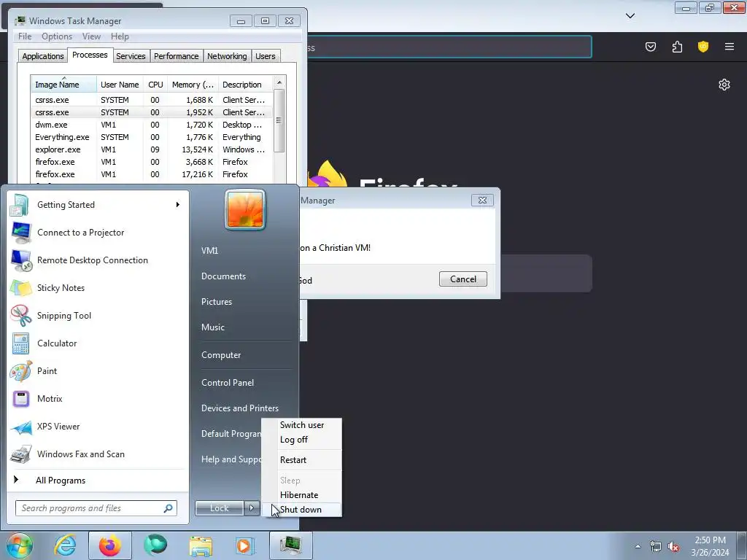Screen dimensions: 747x560
Task: Open Firefox Pocket save icon
Action: [x=650, y=47]
